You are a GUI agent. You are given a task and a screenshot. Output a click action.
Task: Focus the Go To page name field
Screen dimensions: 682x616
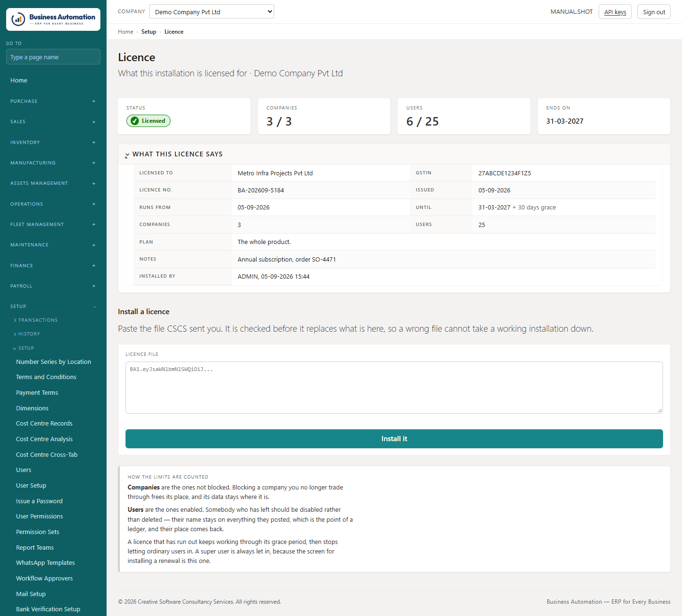53,57
